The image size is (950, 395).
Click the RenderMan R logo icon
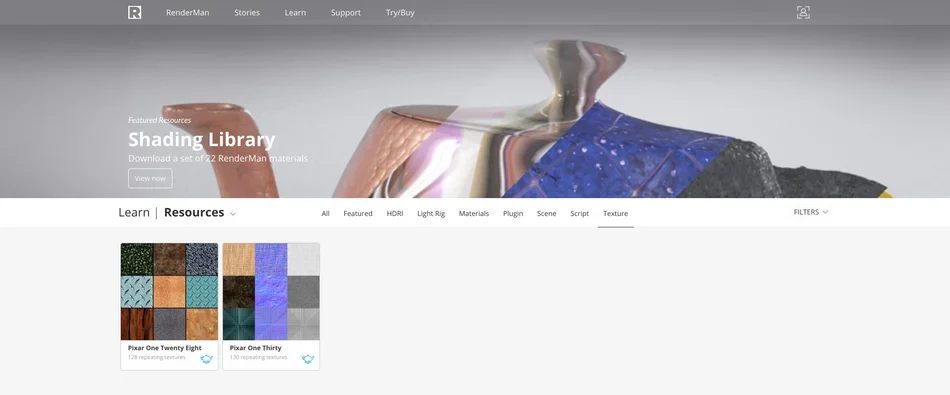(x=135, y=12)
